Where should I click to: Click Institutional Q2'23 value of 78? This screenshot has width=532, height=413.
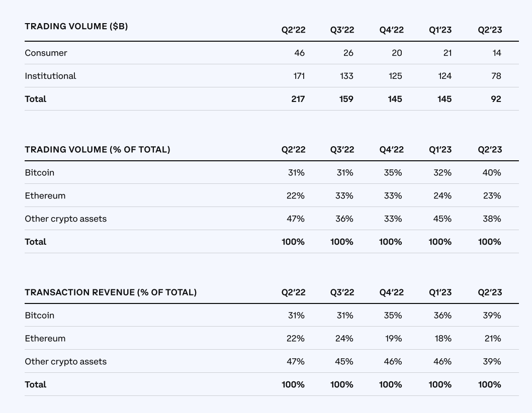495,76
